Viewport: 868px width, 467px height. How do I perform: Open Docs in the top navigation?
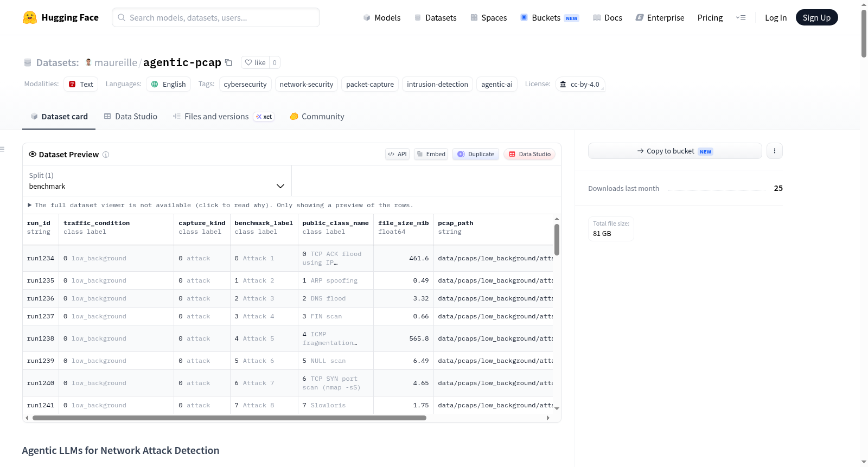point(608,18)
